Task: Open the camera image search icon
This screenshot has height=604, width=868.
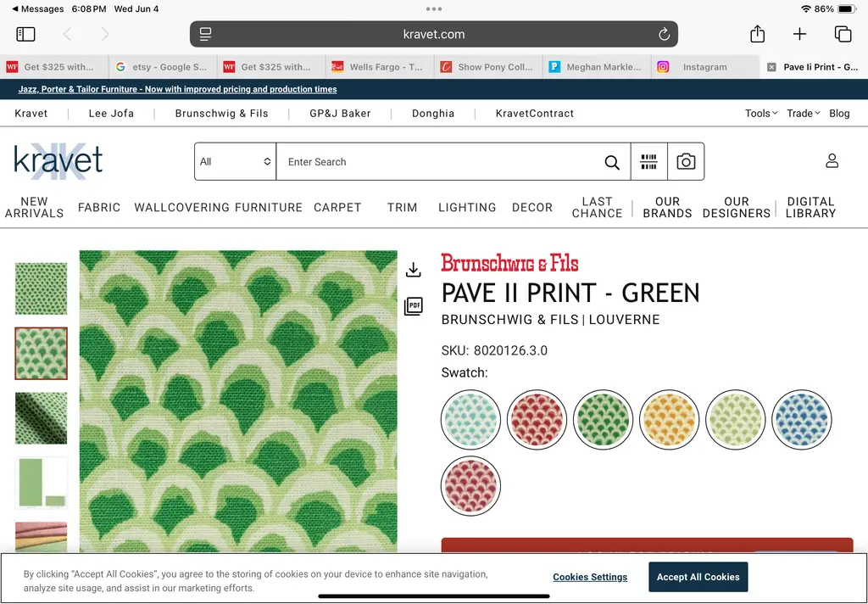Action: pos(686,162)
